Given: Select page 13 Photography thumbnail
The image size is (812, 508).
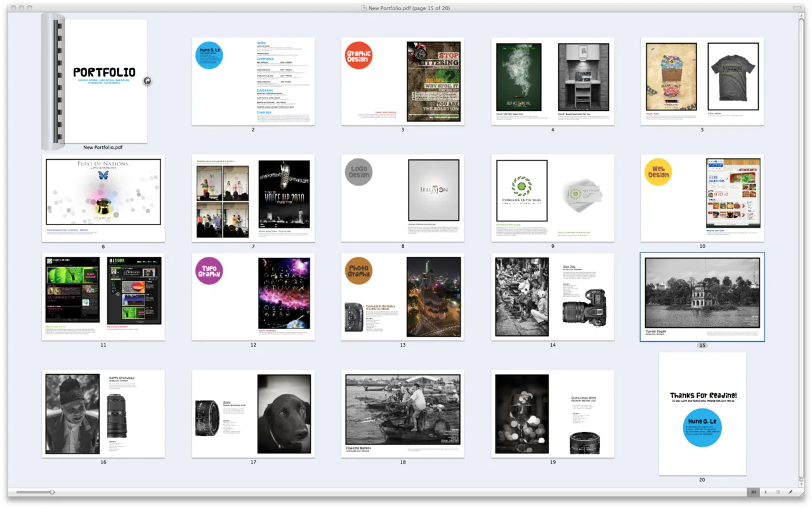Looking at the screenshot, I should 403,297.
